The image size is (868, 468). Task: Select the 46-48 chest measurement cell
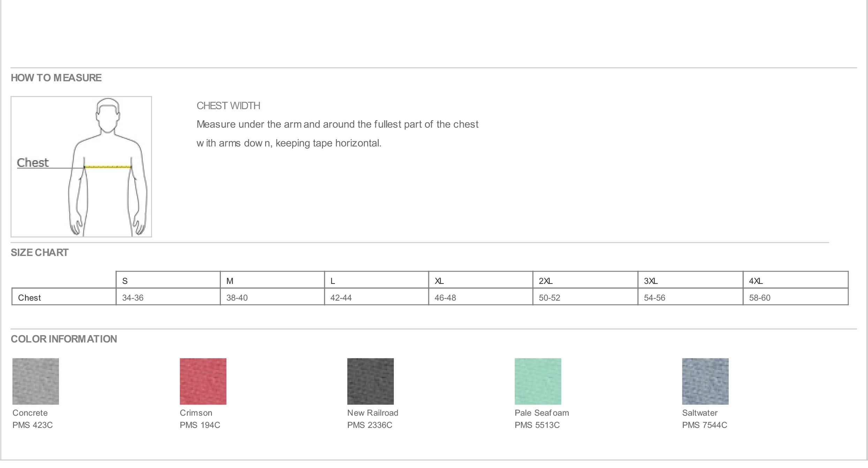point(481,297)
